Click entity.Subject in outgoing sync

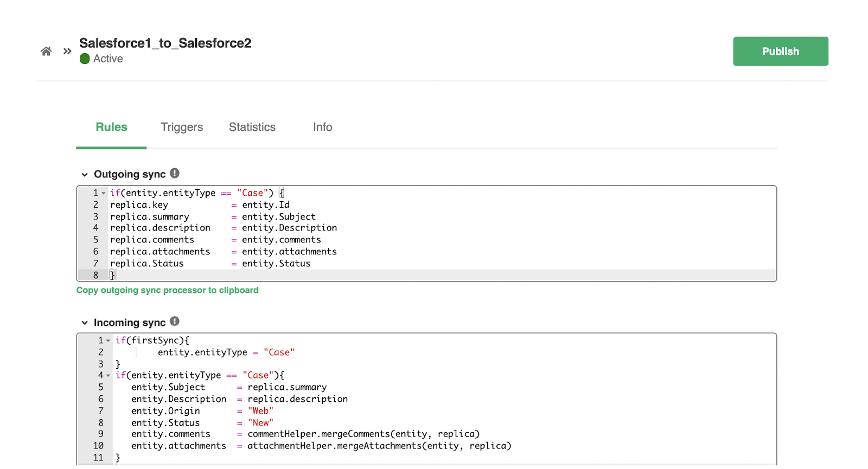click(x=279, y=217)
